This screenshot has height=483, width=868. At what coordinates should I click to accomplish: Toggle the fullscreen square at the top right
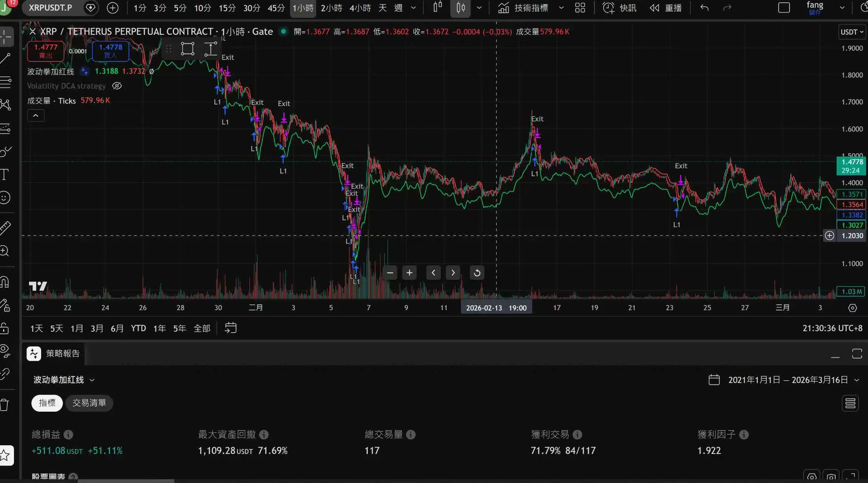click(x=784, y=8)
